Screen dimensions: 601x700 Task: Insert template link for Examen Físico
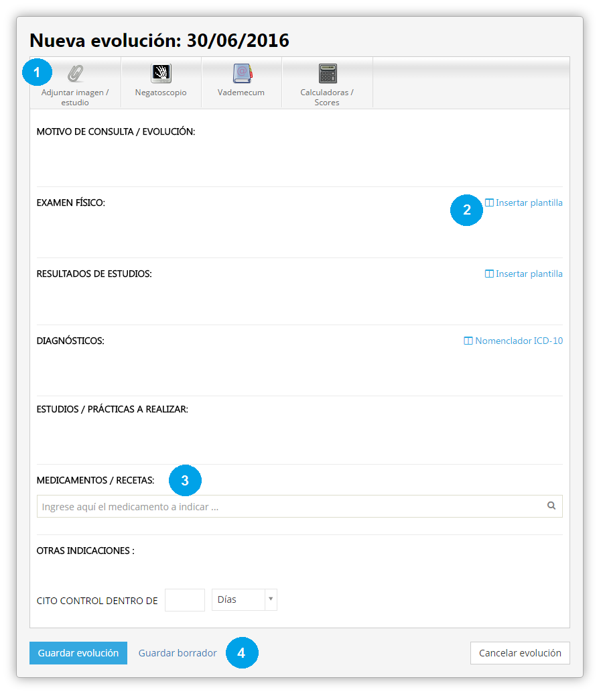(x=529, y=202)
